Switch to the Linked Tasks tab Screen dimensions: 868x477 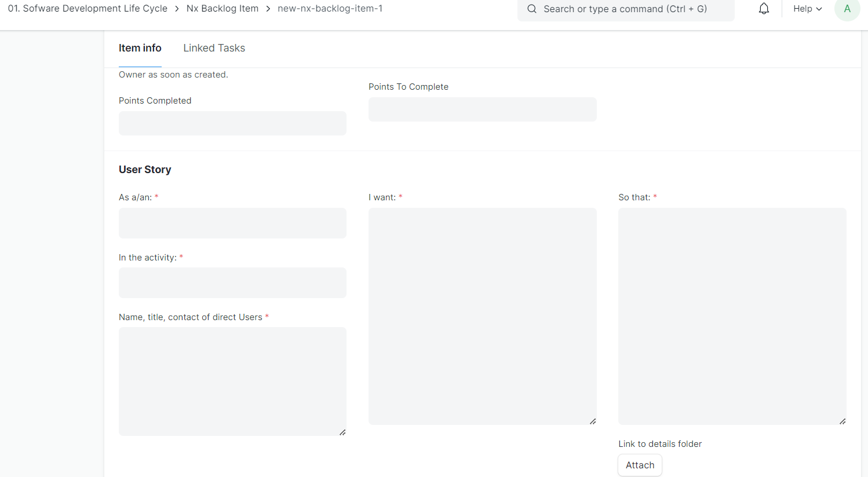(214, 48)
